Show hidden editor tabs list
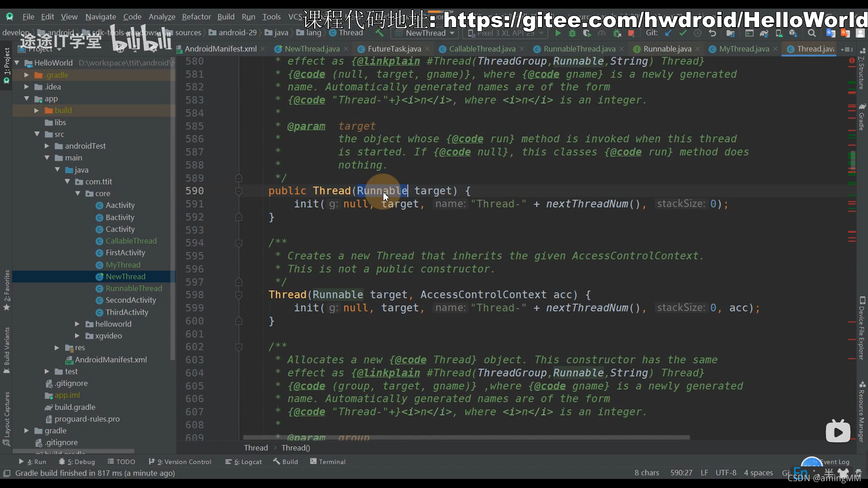 [847, 49]
